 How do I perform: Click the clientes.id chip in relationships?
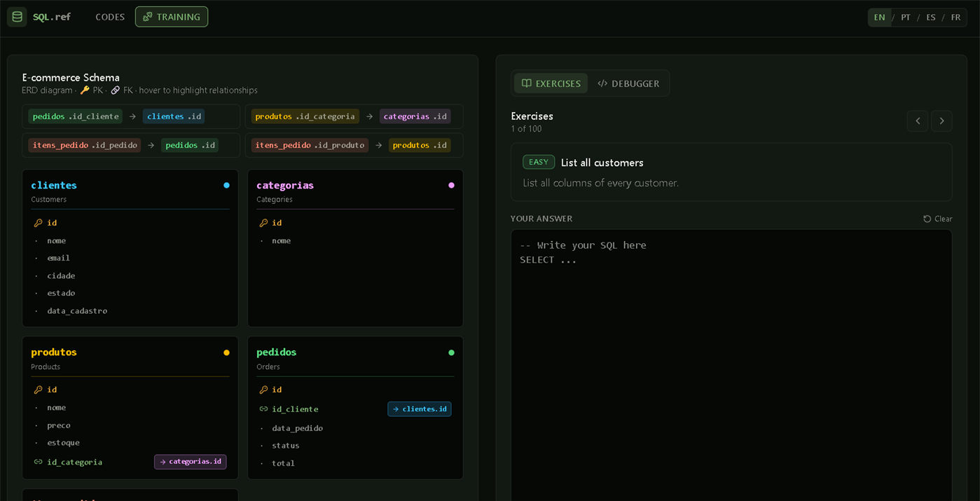(174, 116)
